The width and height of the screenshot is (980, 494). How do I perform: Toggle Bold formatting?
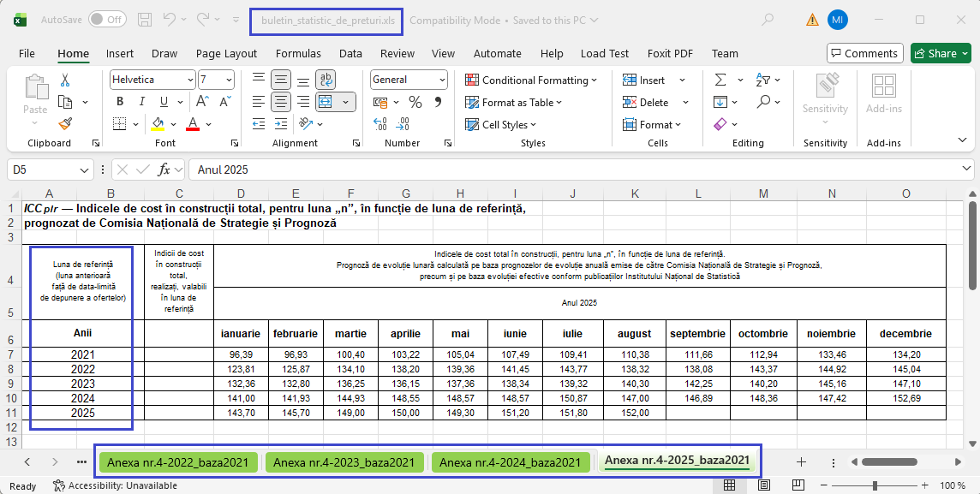120,102
